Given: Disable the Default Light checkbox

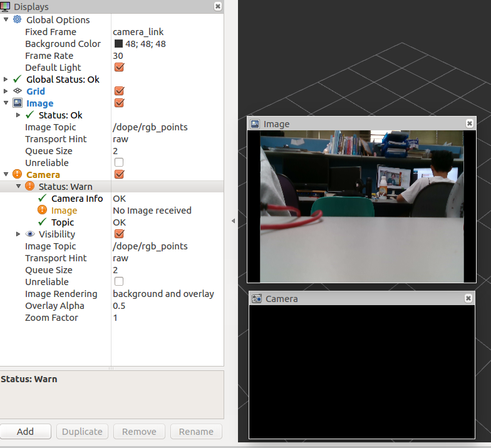Looking at the screenshot, I should [x=119, y=67].
